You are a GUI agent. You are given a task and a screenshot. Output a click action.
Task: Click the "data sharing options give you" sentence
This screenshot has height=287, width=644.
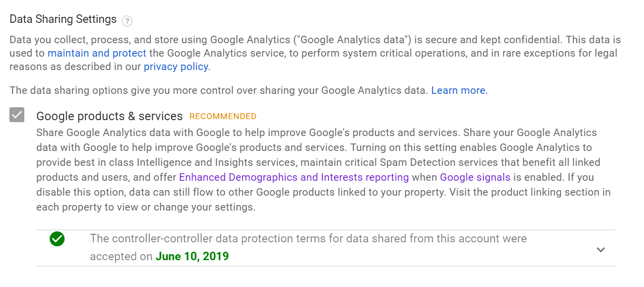click(x=218, y=90)
